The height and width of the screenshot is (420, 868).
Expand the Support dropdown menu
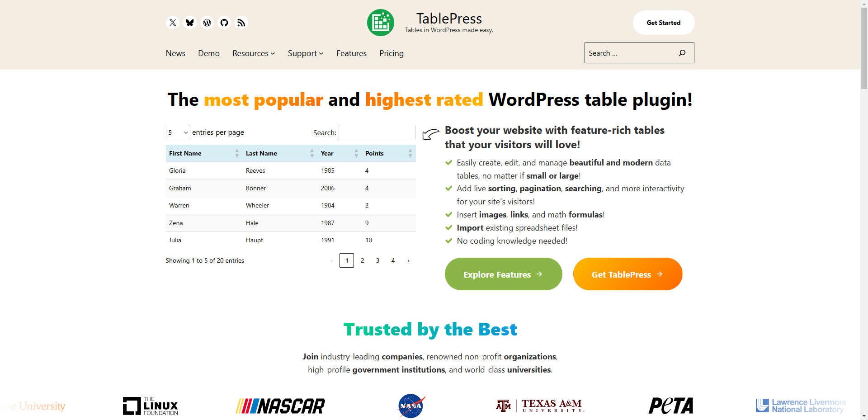(305, 53)
